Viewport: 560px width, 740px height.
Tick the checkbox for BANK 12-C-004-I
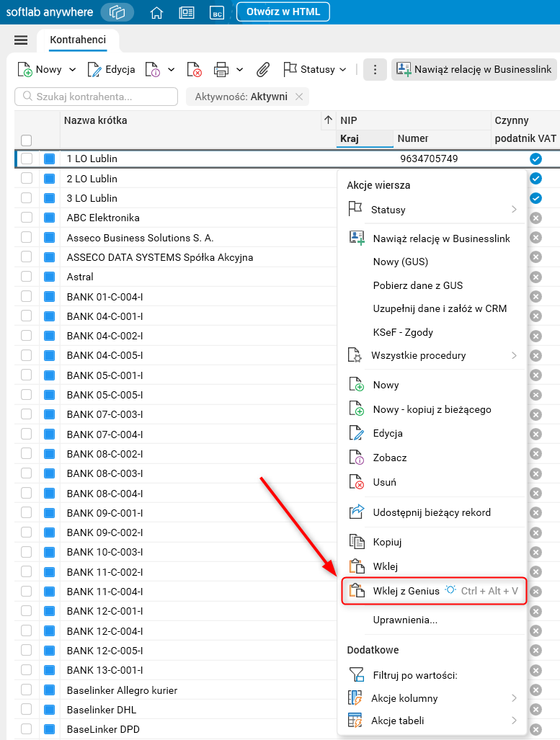tap(27, 630)
